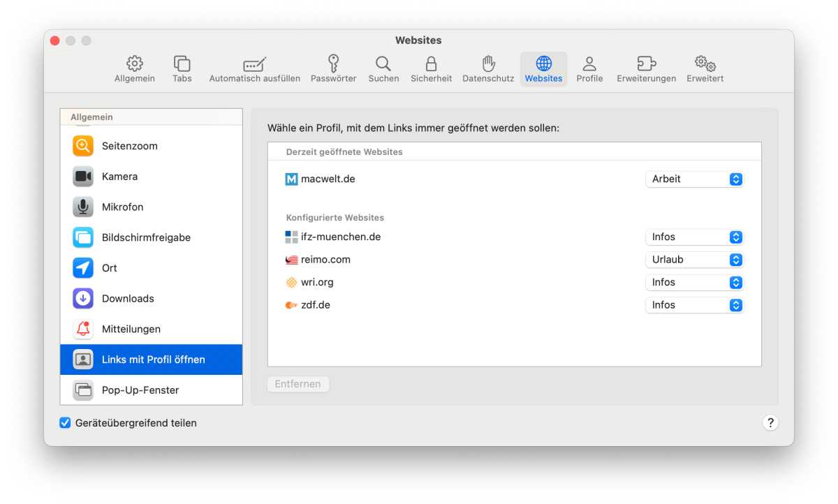Choose Mikrofon sidebar entry
838x504 pixels.
(x=152, y=207)
